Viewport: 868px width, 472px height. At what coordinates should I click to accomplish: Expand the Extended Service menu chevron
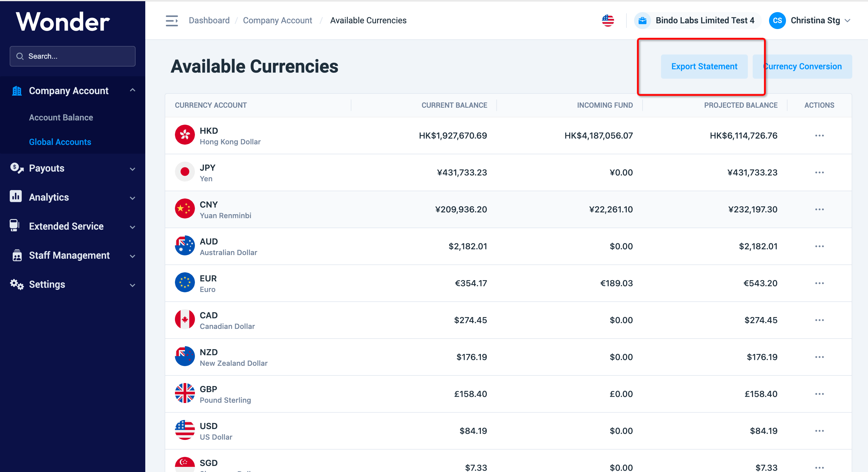point(133,227)
